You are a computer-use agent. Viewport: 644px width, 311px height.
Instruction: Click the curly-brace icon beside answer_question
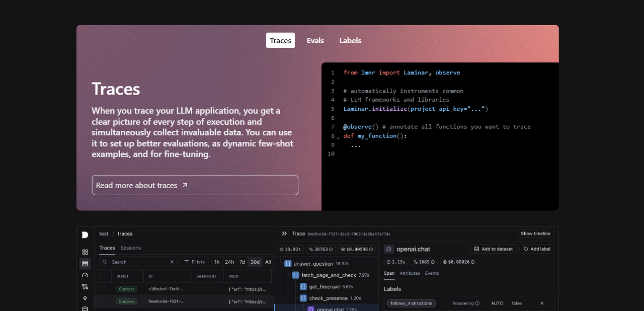[x=288, y=263]
